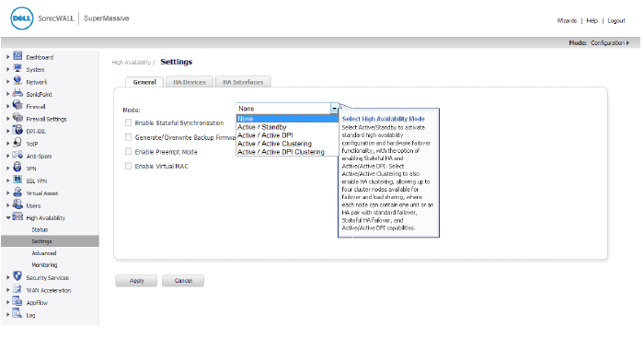
Task: Open the Mode: Configuration switcher
Action: coord(599,42)
